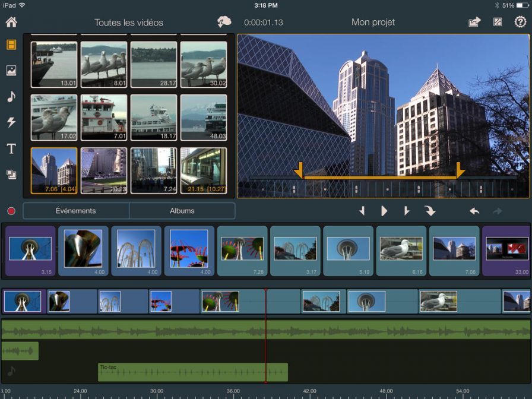Play the project preview
Image resolution: width=532 pixels, height=399 pixels.
(384, 210)
